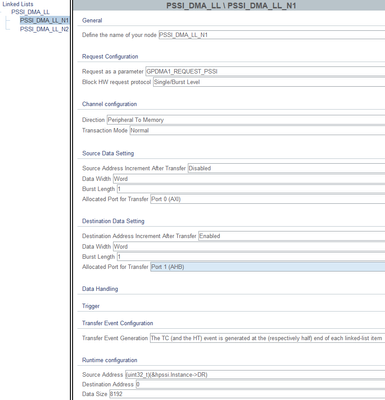Click the Transfer Event Configuration section header
The width and height of the screenshot is (385, 400).
[x=117, y=323]
